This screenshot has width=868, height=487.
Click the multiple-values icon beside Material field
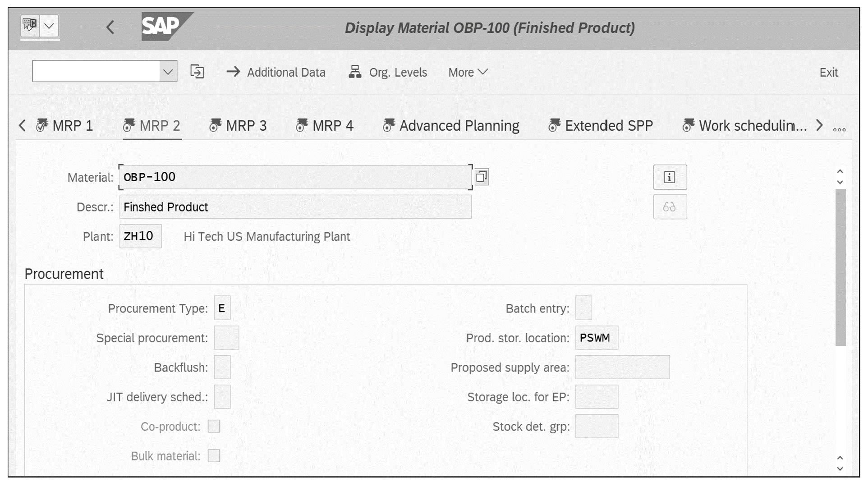(x=482, y=177)
